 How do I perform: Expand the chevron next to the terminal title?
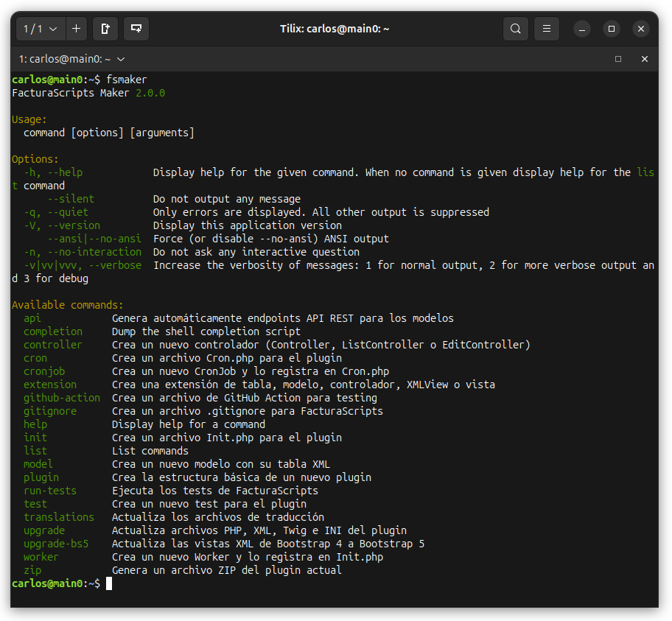coord(120,59)
